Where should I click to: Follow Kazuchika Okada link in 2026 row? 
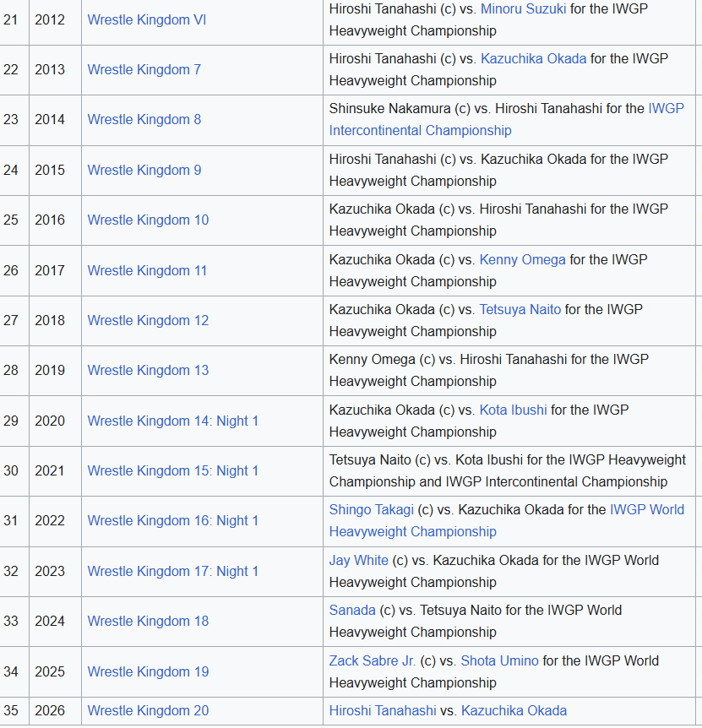coord(514,711)
